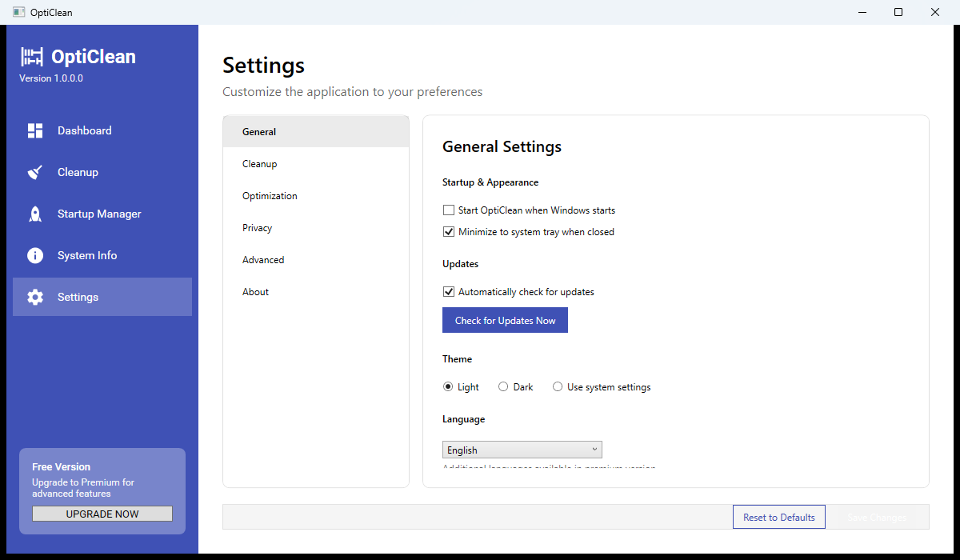Click the Startup Manager rocket icon
Viewport: 960px width, 560px height.
pyautogui.click(x=35, y=214)
